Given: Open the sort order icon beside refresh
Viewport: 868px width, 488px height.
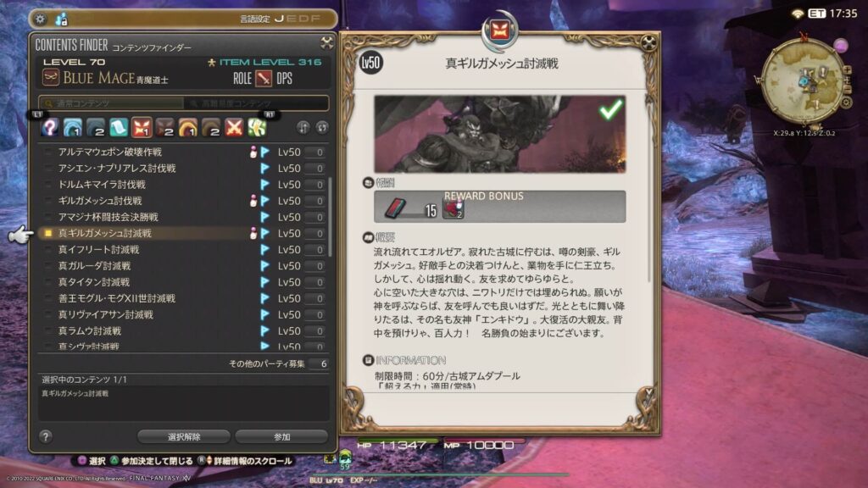Looking at the screenshot, I should click(303, 128).
